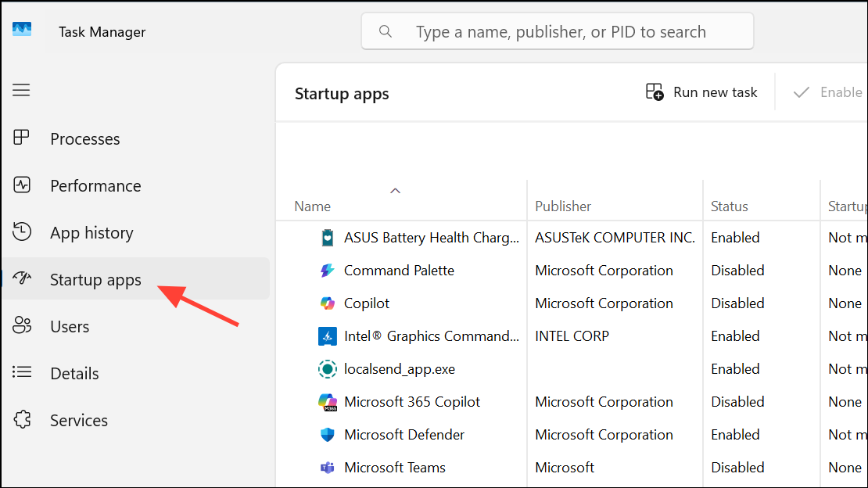Image resolution: width=868 pixels, height=488 pixels.
Task: Click the Run new task button
Action: [x=701, y=92]
